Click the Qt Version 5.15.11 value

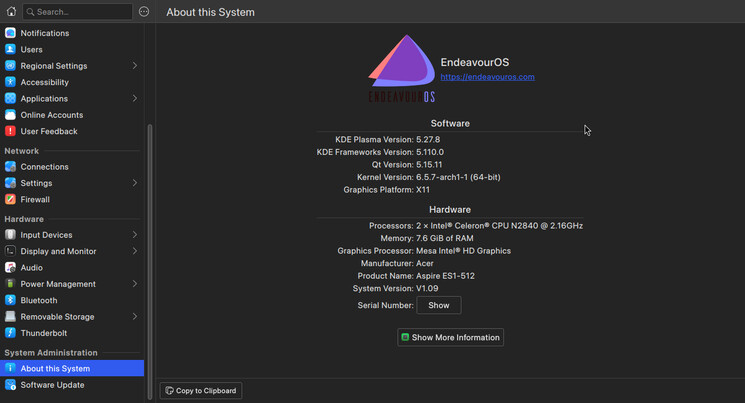[x=429, y=164]
